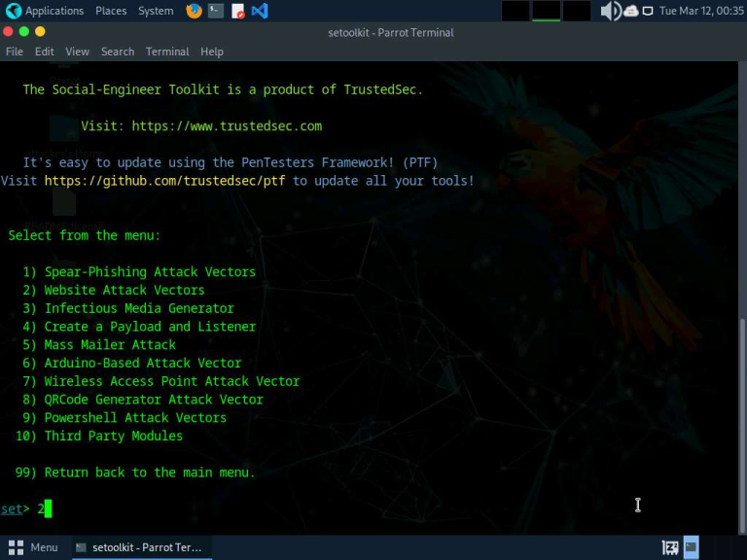747x560 pixels.
Task: Open the System menu in top panel
Action: 156,11
